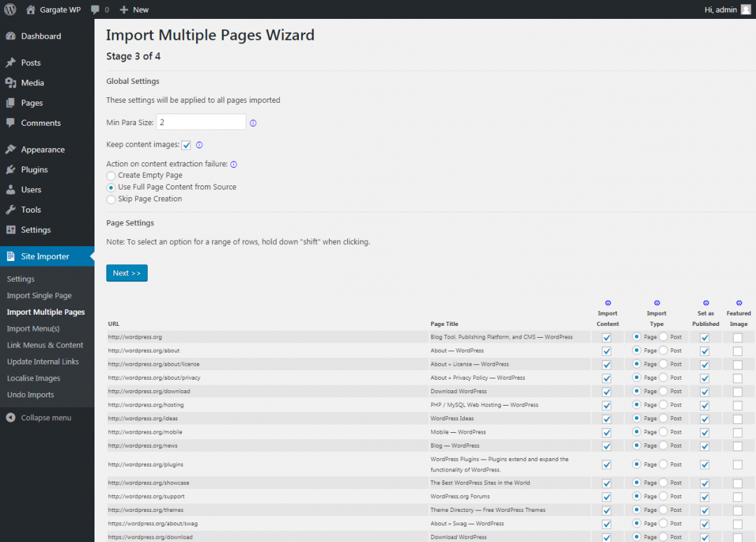The width and height of the screenshot is (756, 542).
Task: Click the info icon beside Min Para Size
Action: pyautogui.click(x=253, y=122)
